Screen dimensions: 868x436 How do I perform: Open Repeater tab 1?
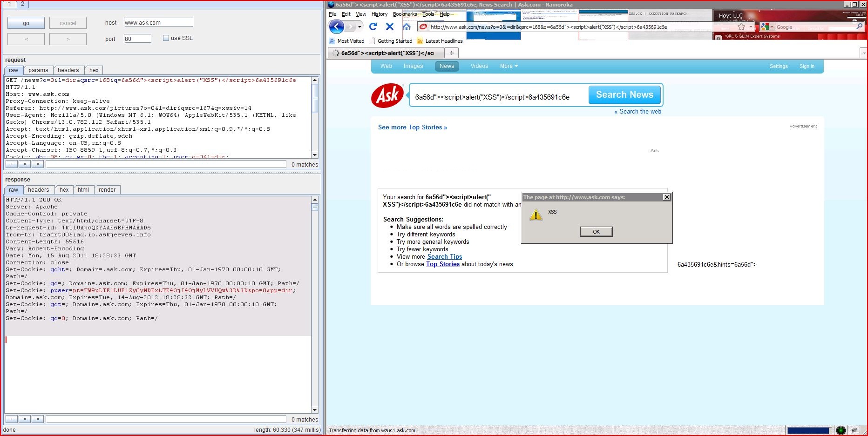coord(9,4)
